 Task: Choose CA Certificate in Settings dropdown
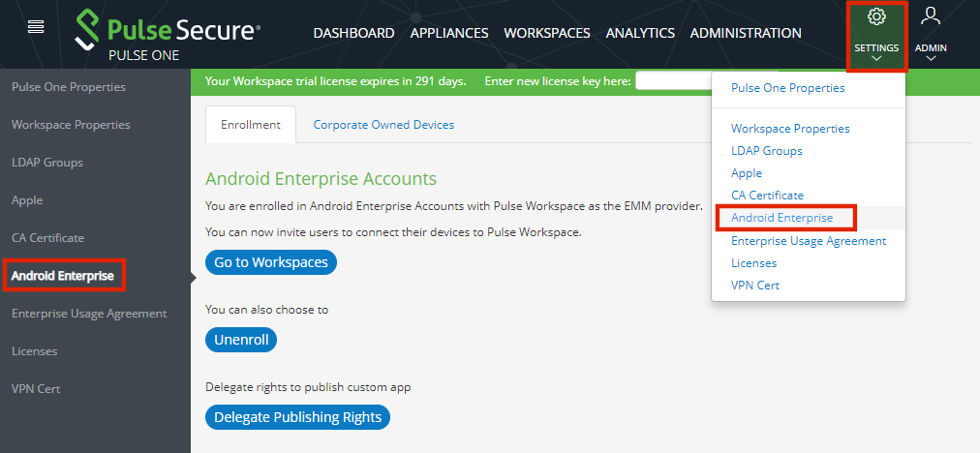(x=768, y=196)
